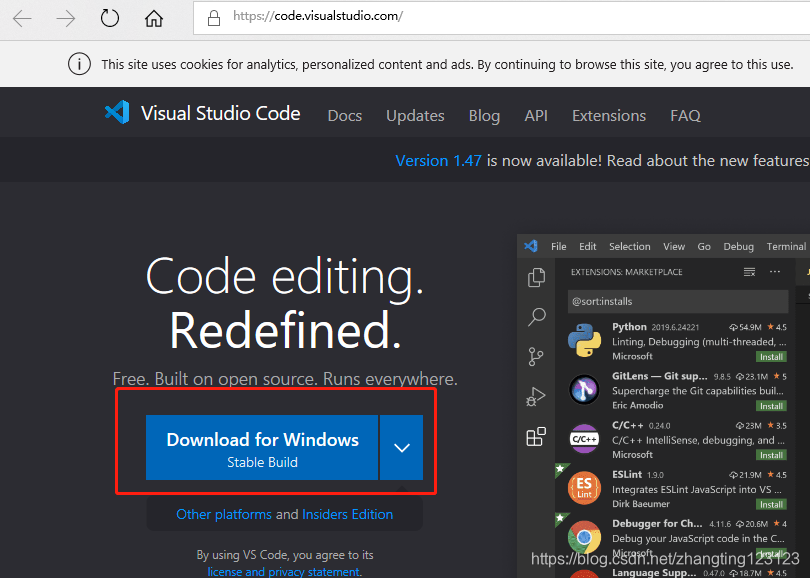
Task: Click the Python extension logo thumbnail
Action: 584,340
